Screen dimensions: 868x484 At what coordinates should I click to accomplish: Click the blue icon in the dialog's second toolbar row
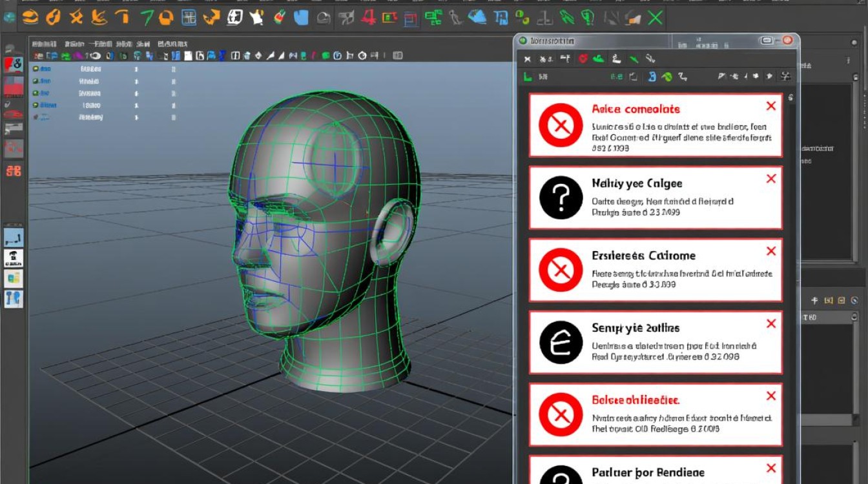652,77
